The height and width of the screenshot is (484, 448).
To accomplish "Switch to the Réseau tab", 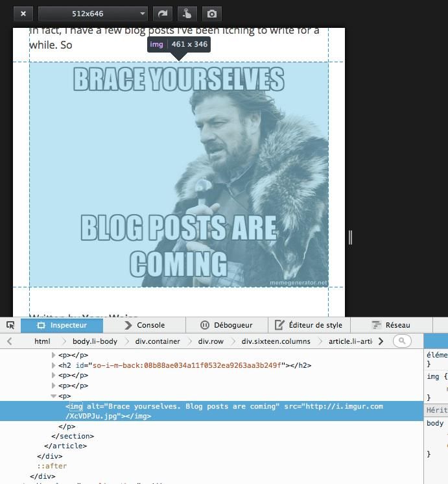I will click(x=391, y=325).
